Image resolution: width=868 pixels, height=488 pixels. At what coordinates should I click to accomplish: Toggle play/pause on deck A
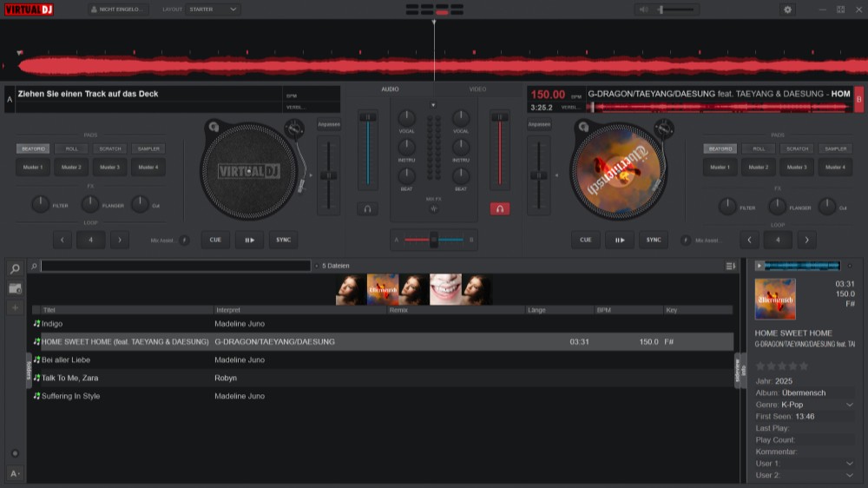tap(249, 240)
